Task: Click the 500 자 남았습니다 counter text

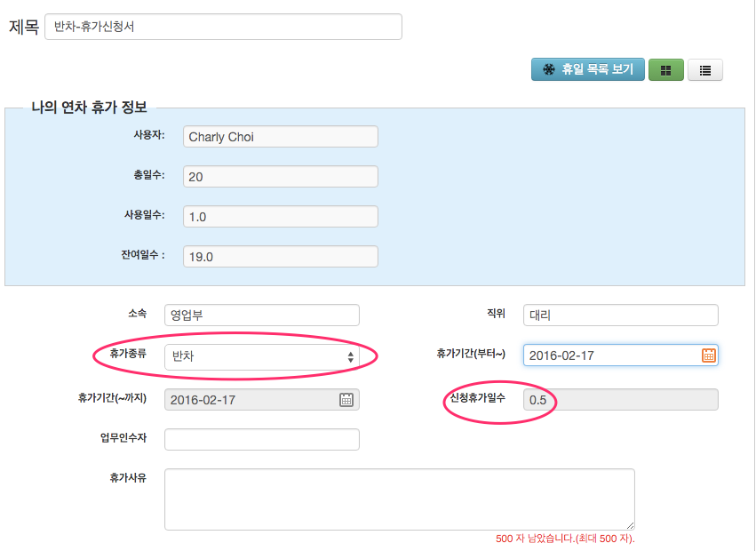Action: (565, 539)
